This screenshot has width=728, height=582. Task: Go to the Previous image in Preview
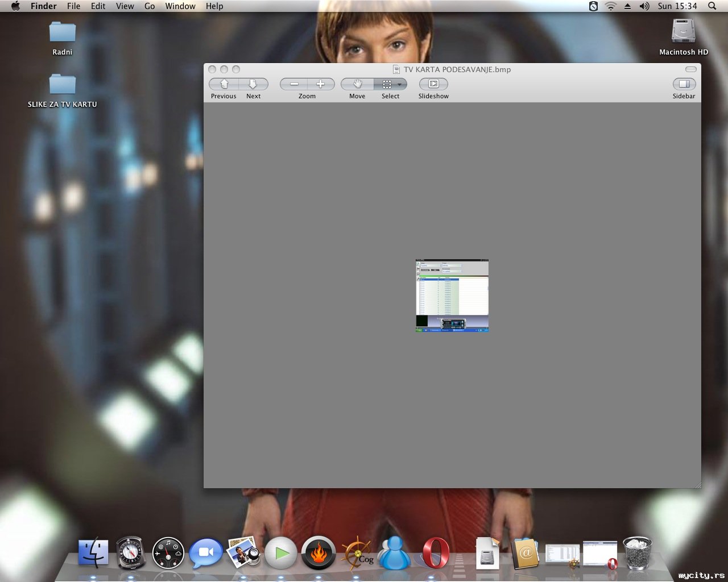(x=224, y=84)
